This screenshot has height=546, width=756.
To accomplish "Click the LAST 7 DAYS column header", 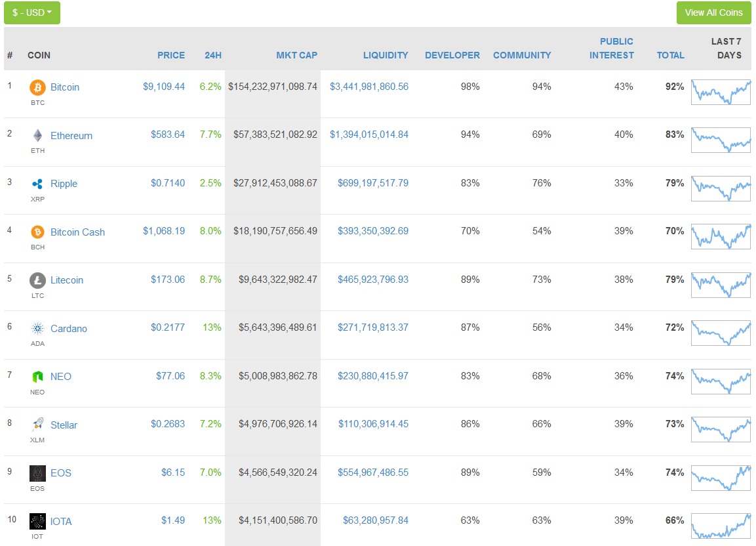I will pyautogui.click(x=726, y=49).
